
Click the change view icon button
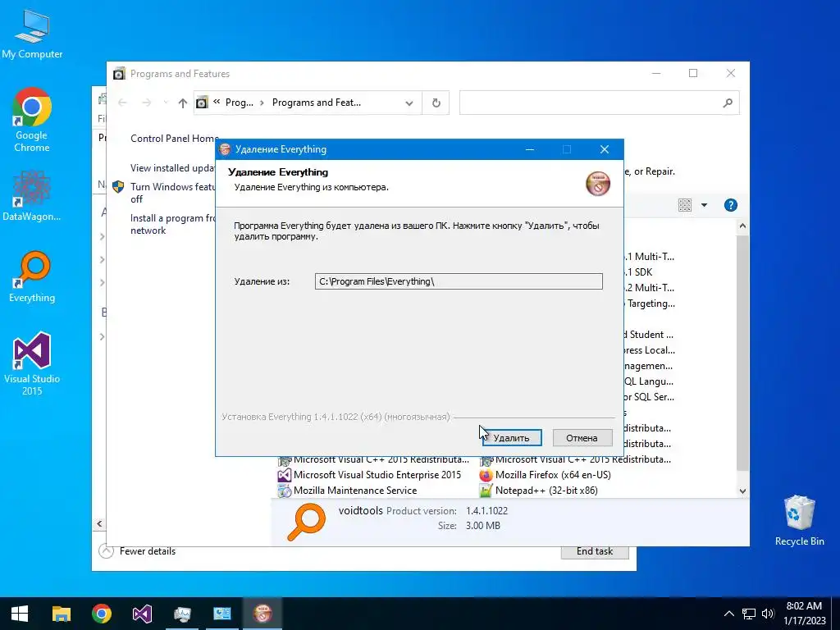pos(685,205)
